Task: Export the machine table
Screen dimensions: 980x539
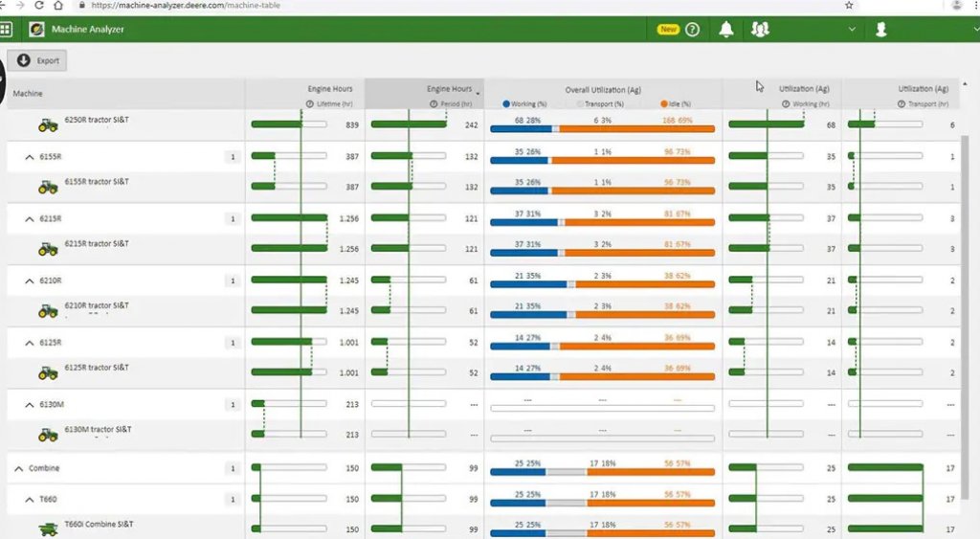Action: [x=37, y=60]
